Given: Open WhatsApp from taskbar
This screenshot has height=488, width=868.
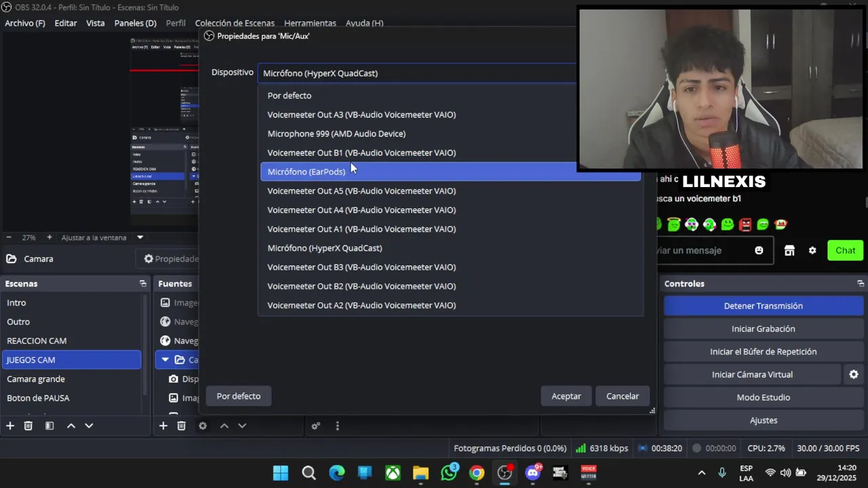Looking at the screenshot, I should pos(449,472).
